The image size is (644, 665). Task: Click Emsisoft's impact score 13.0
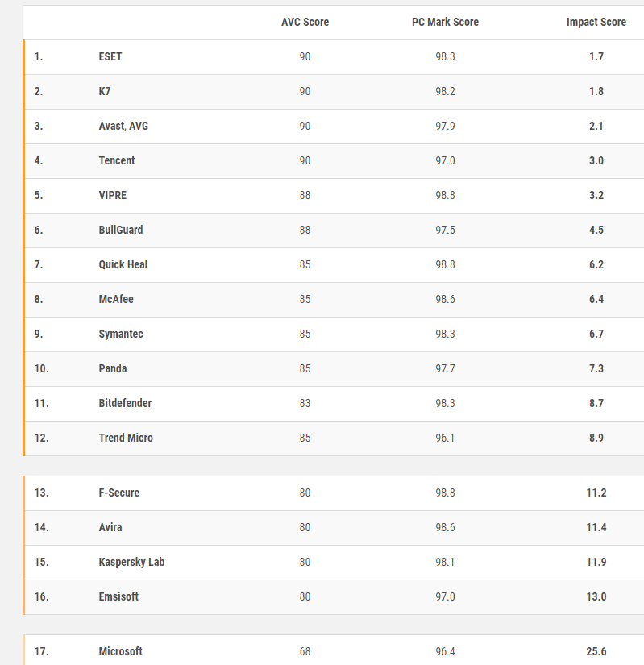pos(596,596)
